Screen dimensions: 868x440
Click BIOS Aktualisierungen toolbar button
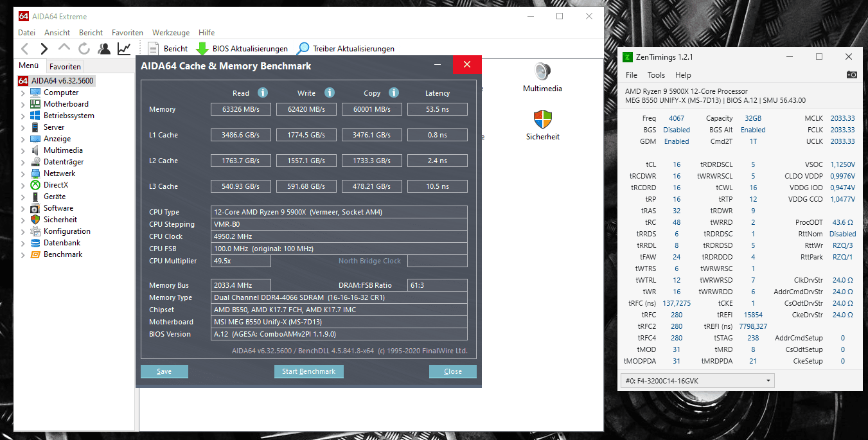coord(242,48)
